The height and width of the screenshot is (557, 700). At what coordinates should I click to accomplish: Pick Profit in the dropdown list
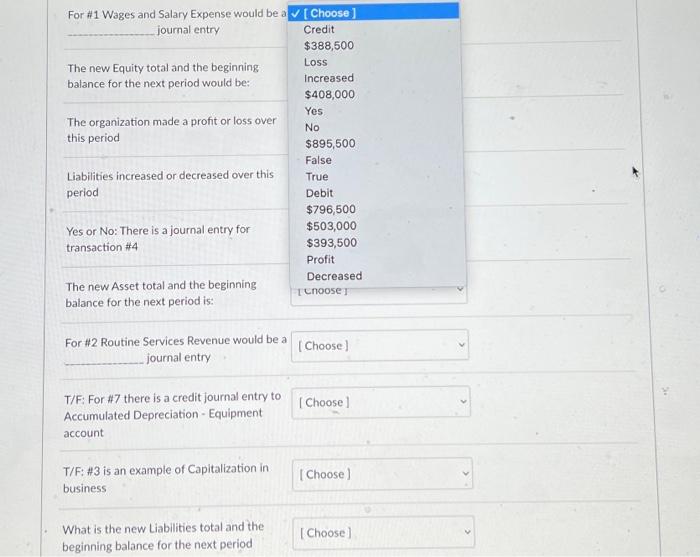click(x=321, y=259)
